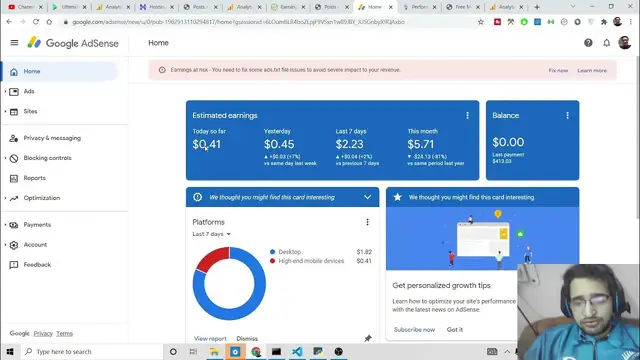The width and height of the screenshot is (640, 360).
Task: Pin the Platforms card
Action: coord(368,338)
